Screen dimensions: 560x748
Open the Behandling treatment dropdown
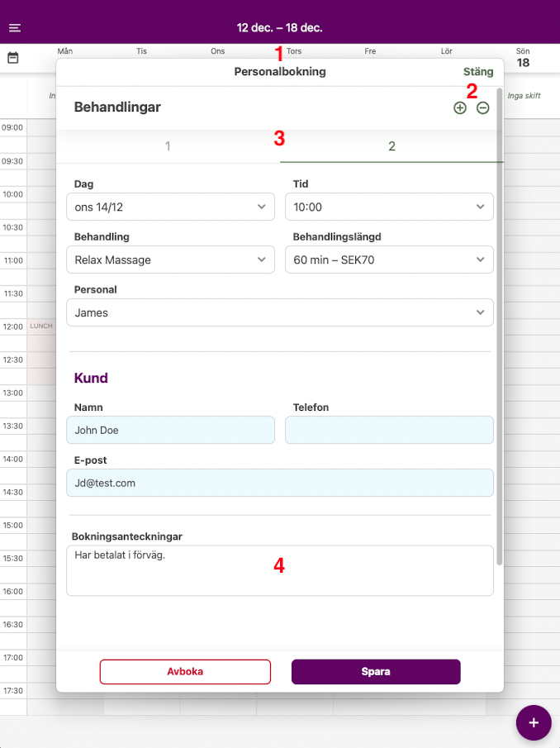(x=170, y=260)
